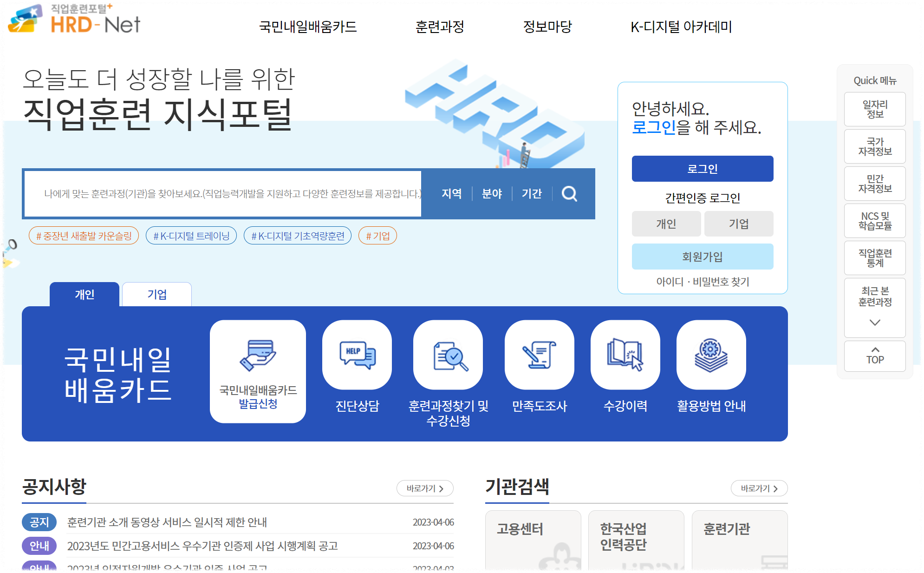Open notice 훈련기관 소개 동영상 서비스 일시적 제한 안내

[167, 522]
